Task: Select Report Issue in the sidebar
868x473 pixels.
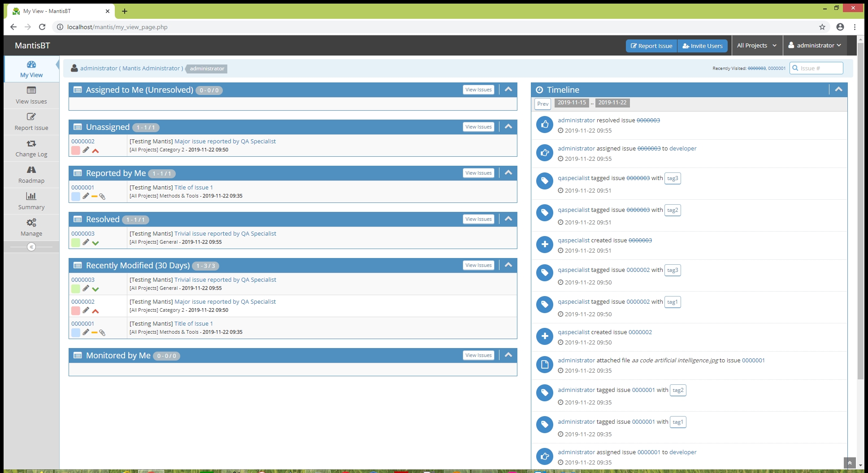Action: (x=31, y=121)
